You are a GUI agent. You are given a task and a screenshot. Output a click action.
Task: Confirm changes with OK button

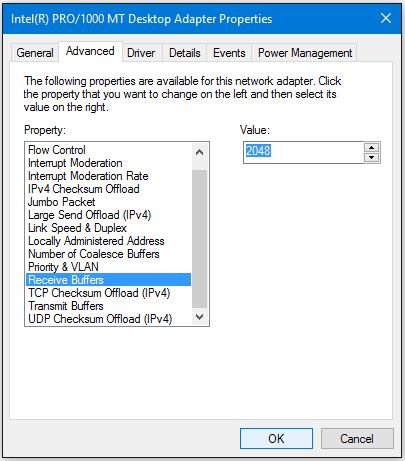click(276, 439)
